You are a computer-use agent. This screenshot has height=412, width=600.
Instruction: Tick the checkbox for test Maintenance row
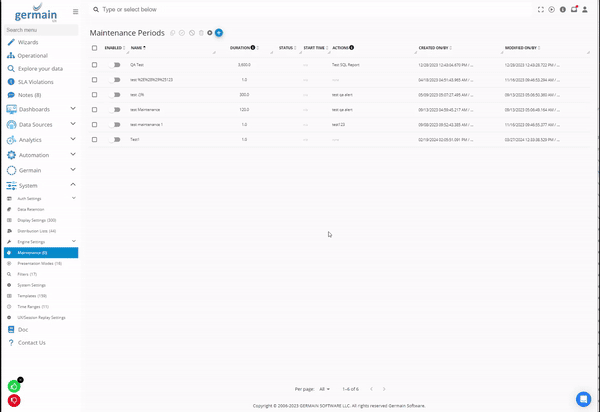point(95,109)
